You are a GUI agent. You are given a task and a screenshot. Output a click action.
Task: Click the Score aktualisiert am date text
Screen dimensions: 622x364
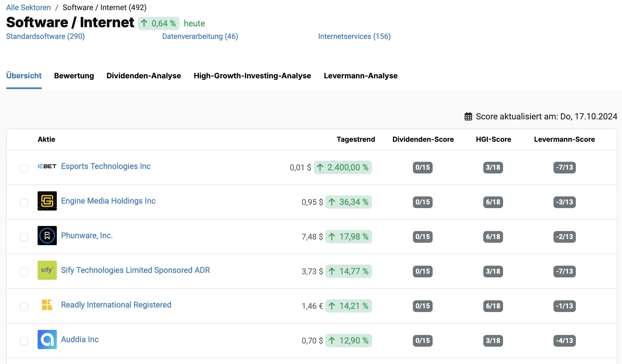(547, 116)
